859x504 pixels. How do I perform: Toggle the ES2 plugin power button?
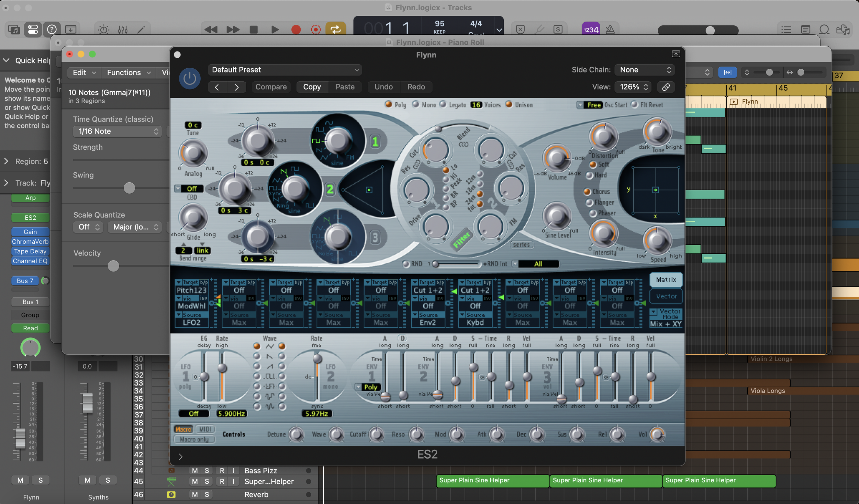(189, 79)
